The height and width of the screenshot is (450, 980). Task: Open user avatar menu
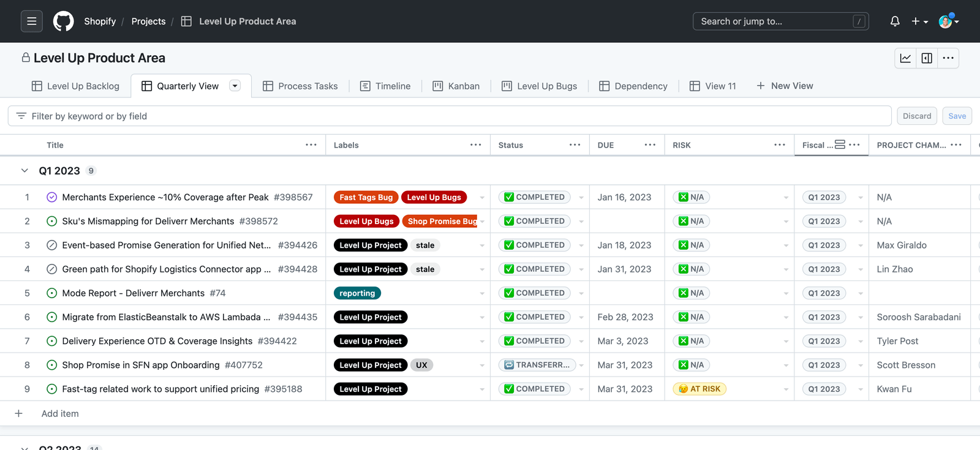click(948, 21)
